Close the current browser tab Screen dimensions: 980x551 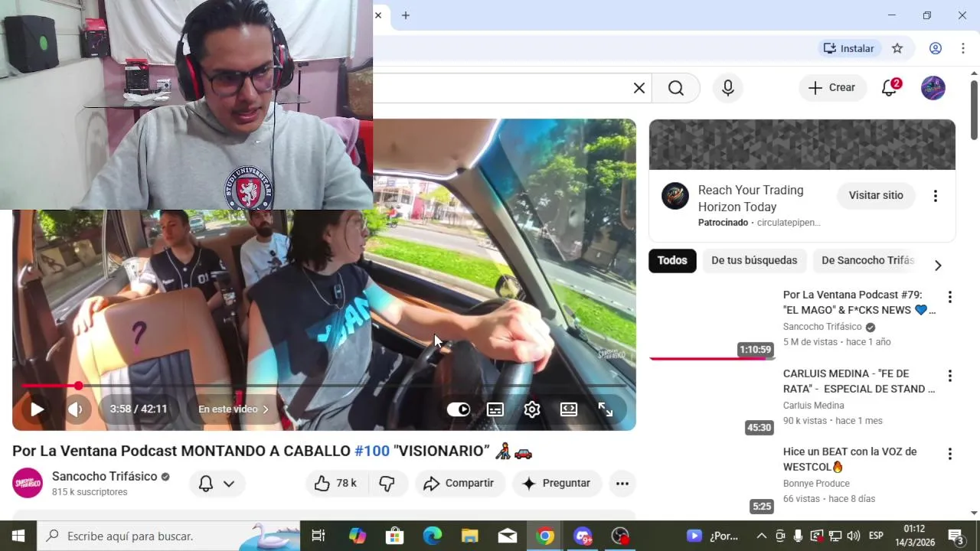tap(378, 15)
